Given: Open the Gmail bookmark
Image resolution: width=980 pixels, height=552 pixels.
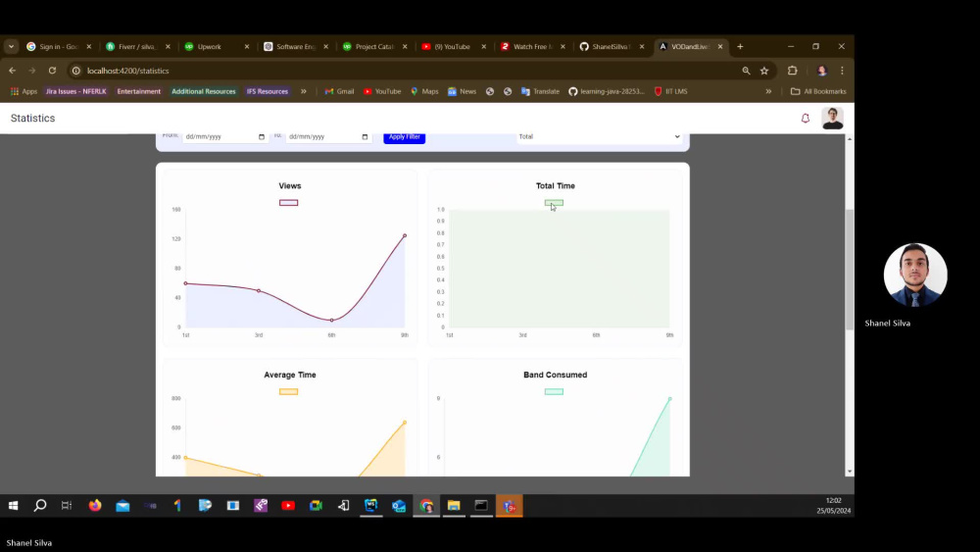Looking at the screenshot, I should [x=339, y=91].
